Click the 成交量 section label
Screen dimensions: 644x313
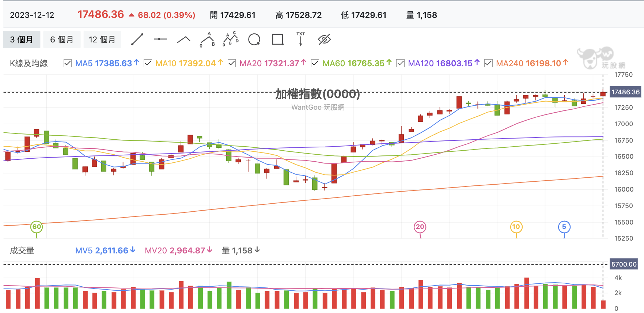point(22,250)
